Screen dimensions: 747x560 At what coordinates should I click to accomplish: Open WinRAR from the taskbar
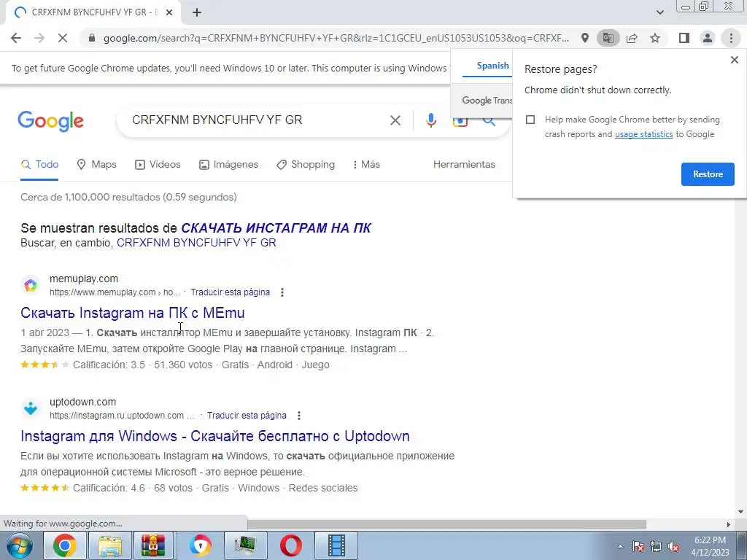click(153, 545)
